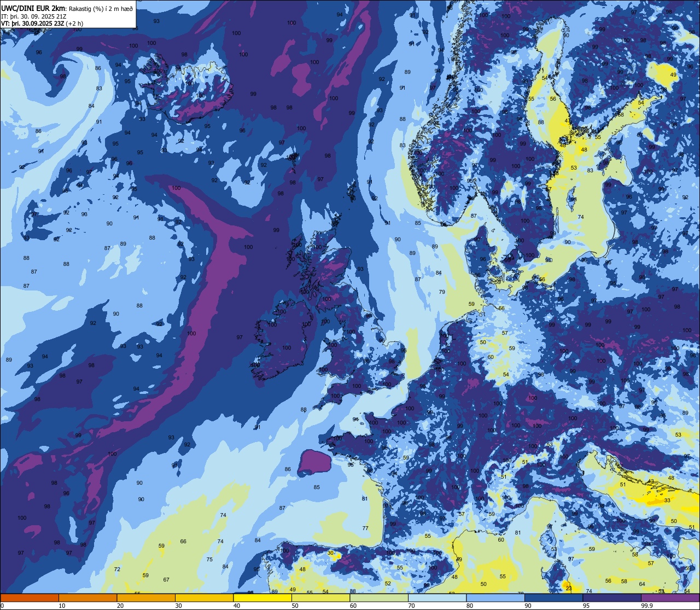
Task: Click the humidity value '66' on the map
Action: (x=183, y=541)
